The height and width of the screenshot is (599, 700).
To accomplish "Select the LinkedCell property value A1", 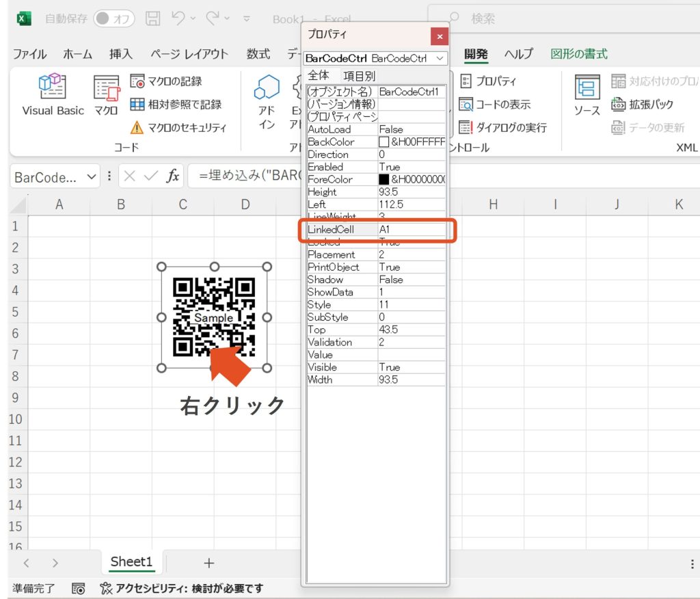I will click(412, 230).
